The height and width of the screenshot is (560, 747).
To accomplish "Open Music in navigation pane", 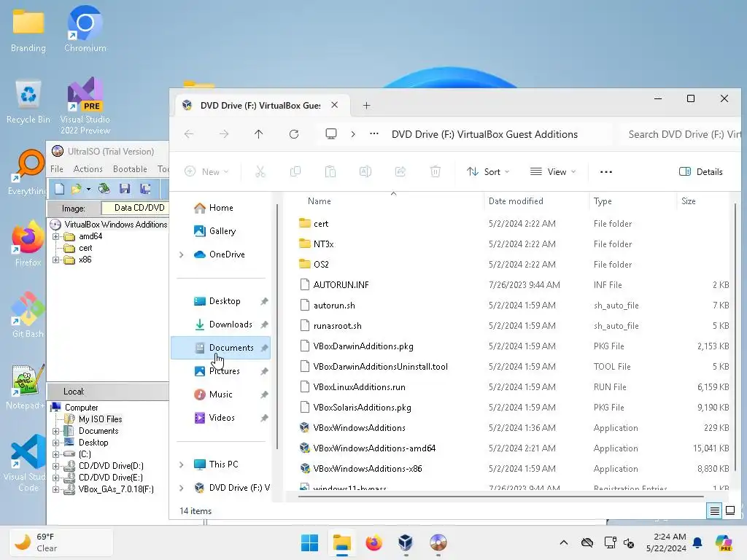I will 222,394.
